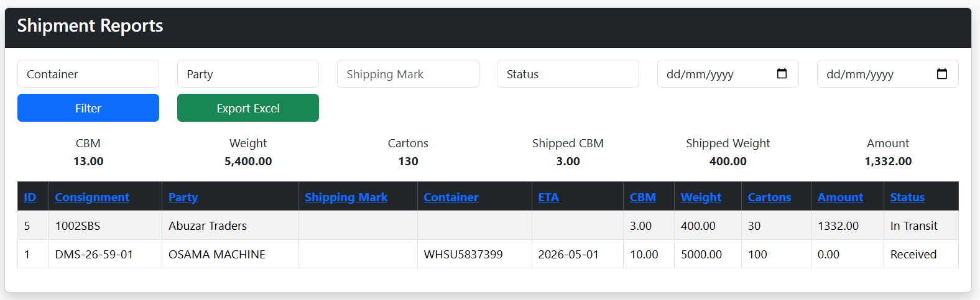Screen dimensions: 980x300
Task: Sort table by Party header
Action: point(183,197)
